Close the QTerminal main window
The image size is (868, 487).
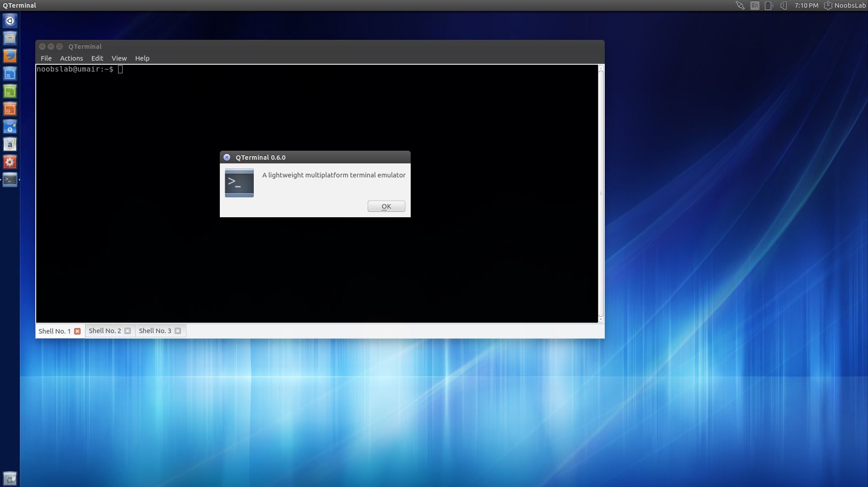[42, 47]
